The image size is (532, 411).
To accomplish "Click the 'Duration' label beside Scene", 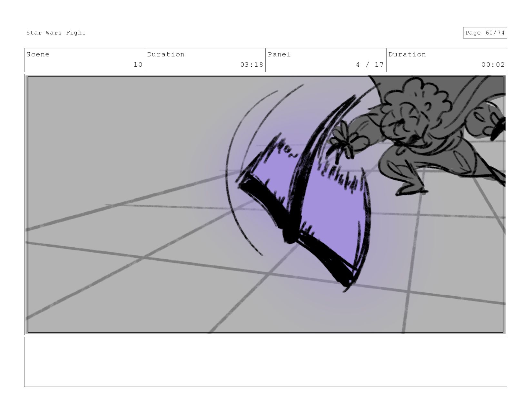I will click(x=166, y=54).
